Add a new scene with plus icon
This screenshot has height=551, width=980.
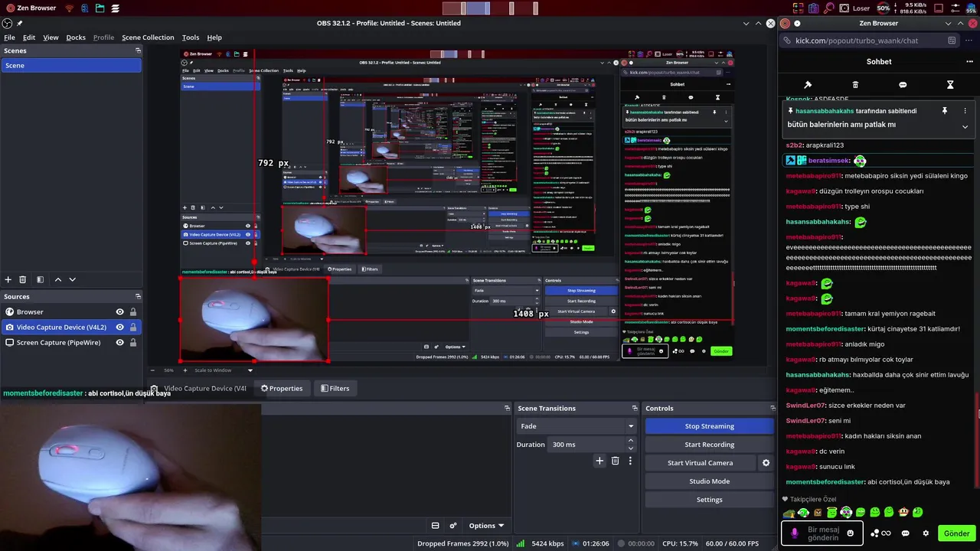(8, 280)
